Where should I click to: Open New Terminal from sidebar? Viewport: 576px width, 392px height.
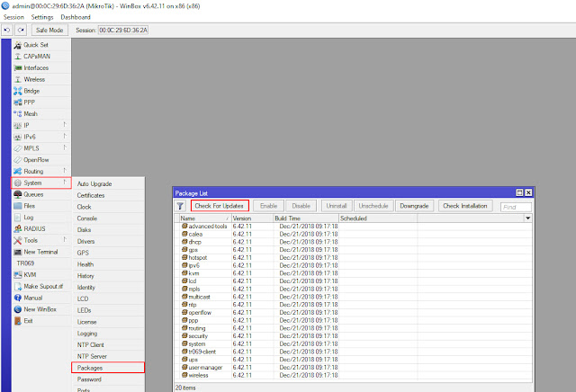click(41, 252)
